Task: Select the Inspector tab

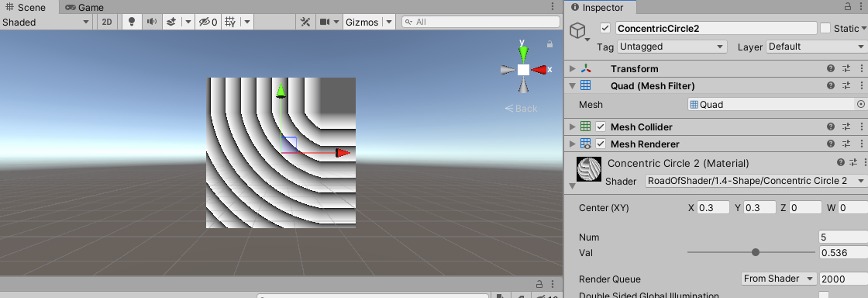Action: click(x=598, y=7)
